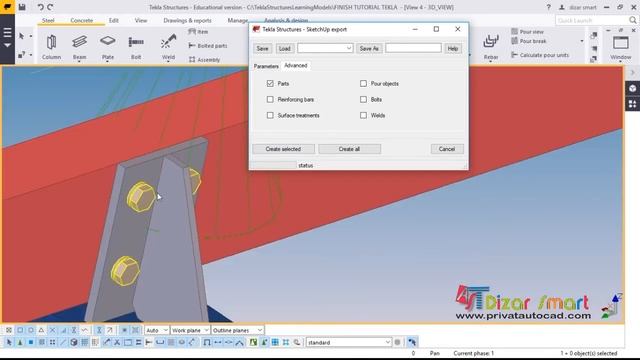The image size is (640, 360).
Task: Expand the side pane chevron arrow
Action: (x=632, y=73)
